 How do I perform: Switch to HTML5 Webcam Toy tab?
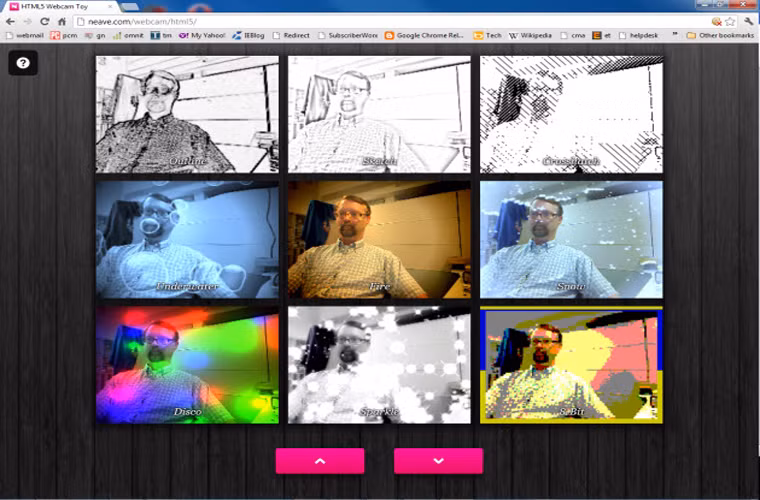coord(55,6)
